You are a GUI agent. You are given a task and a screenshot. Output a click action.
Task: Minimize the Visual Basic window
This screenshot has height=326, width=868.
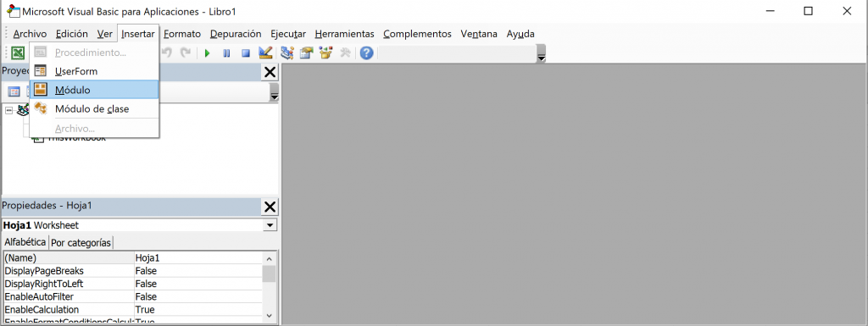770,11
